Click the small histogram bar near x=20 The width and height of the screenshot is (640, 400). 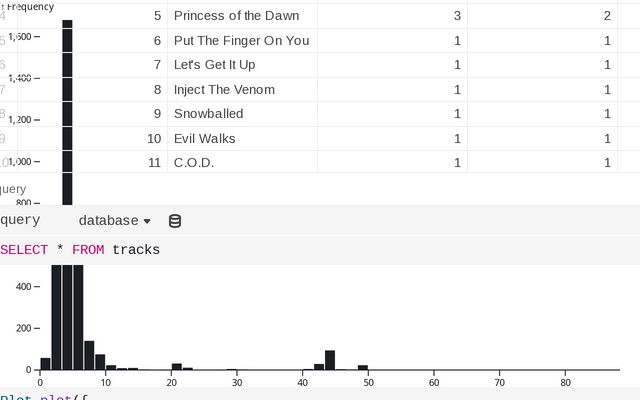177,366
